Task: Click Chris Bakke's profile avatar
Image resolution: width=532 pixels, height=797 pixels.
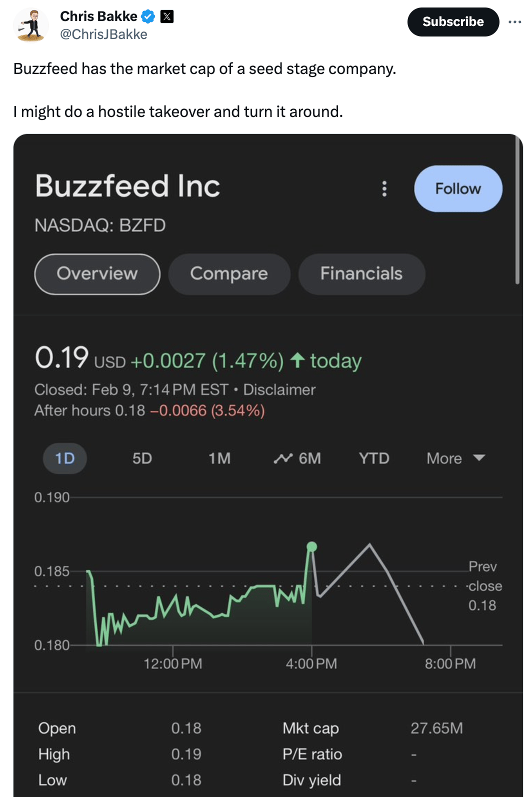Action: point(31,25)
